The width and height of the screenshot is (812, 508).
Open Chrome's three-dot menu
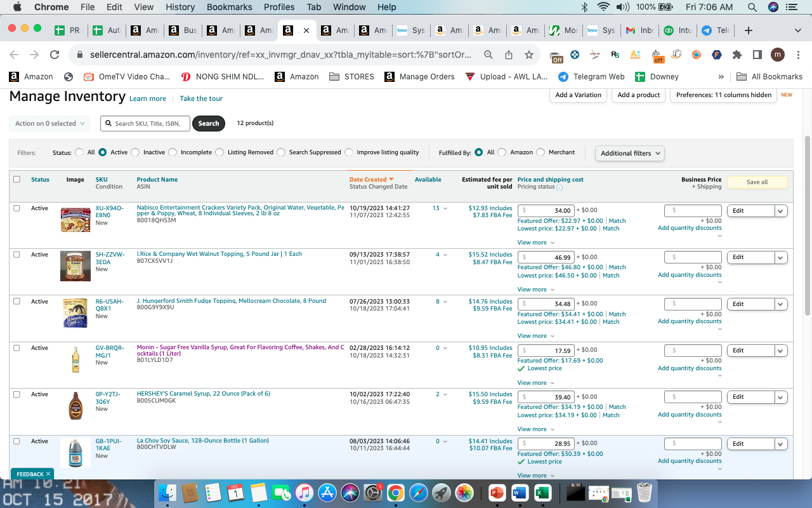pyautogui.click(x=797, y=55)
